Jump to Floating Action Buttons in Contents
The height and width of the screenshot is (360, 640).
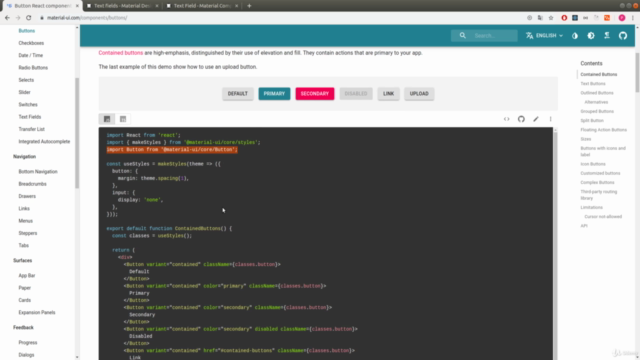[x=604, y=130]
